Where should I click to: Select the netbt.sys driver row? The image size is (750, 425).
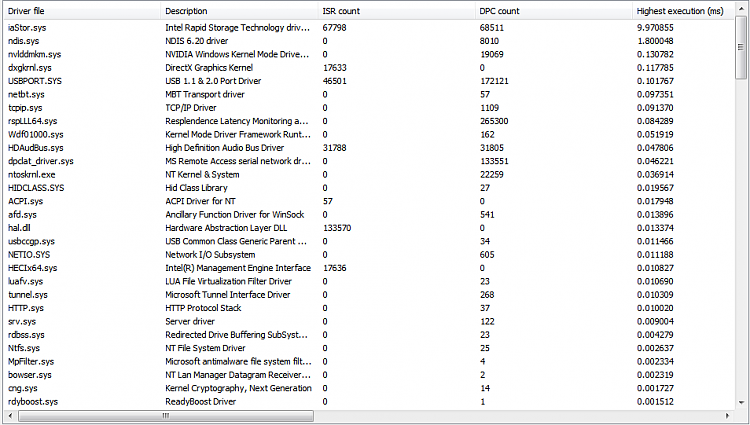tap(369, 95)
